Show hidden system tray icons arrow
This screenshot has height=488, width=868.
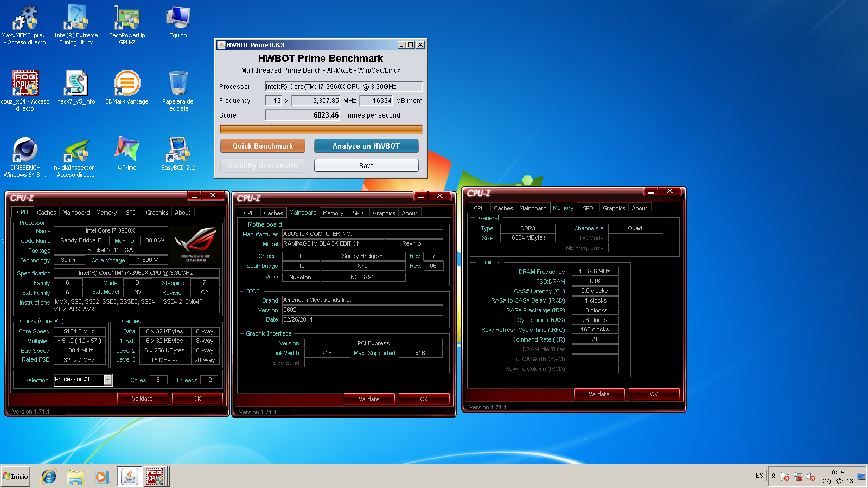773,476
